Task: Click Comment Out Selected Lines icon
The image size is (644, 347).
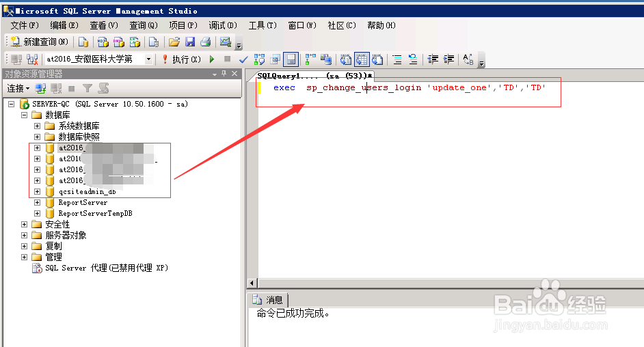Action: tap(397, 59)
